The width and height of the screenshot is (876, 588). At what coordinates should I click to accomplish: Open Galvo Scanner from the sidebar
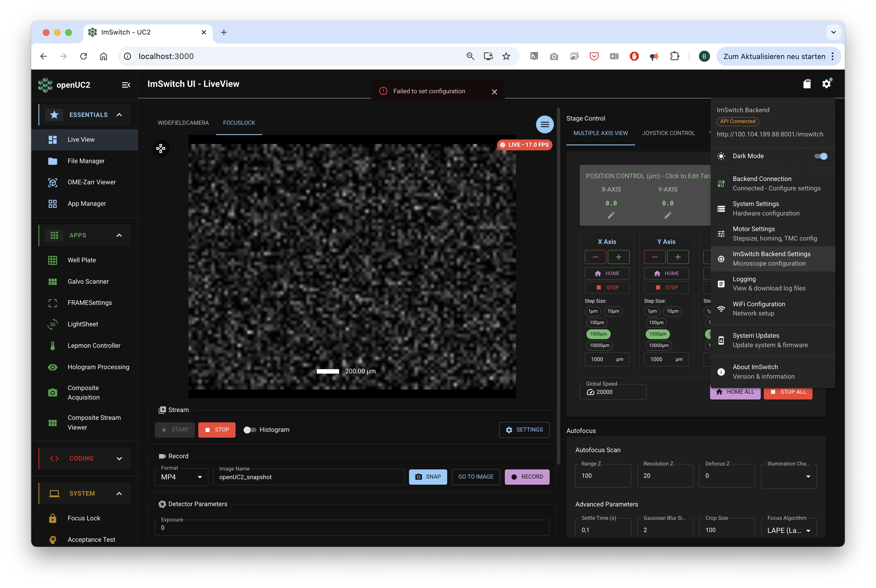click(88, 281)
